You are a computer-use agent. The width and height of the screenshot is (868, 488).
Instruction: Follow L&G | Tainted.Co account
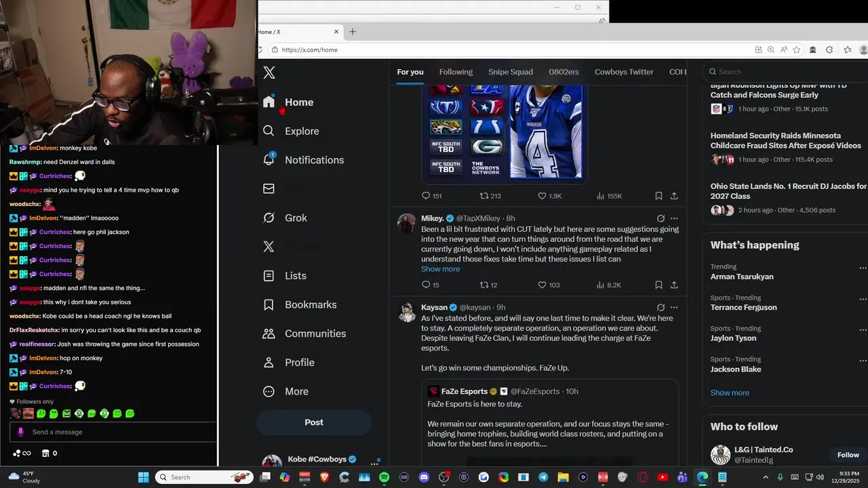(848, 455)
